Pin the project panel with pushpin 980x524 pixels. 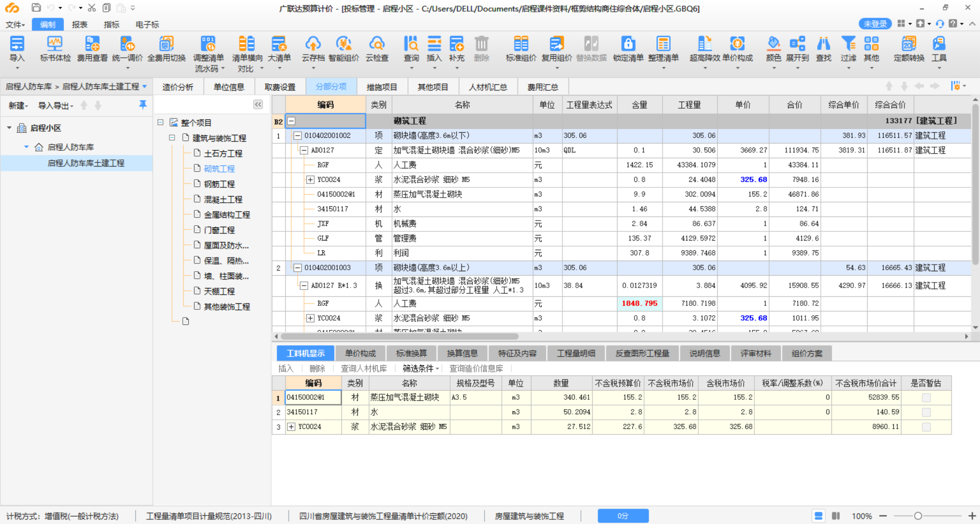pyautogui.click(x=143, y=105)
